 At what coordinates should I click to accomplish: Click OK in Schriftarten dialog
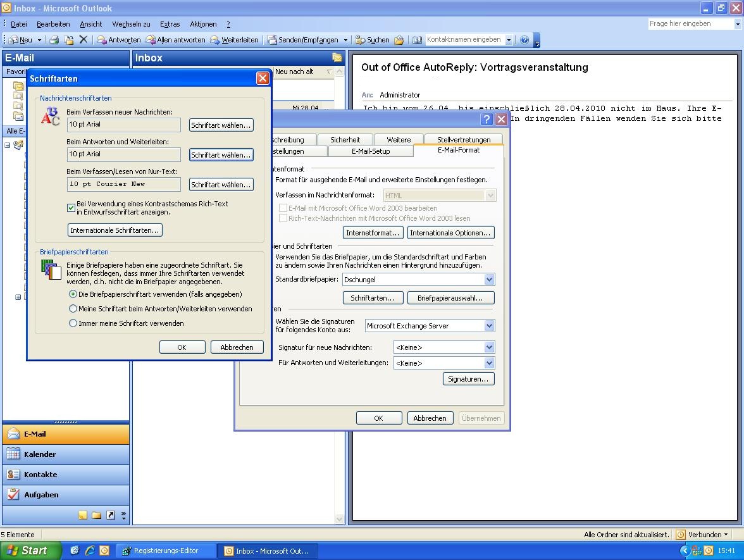coord(182,347)
